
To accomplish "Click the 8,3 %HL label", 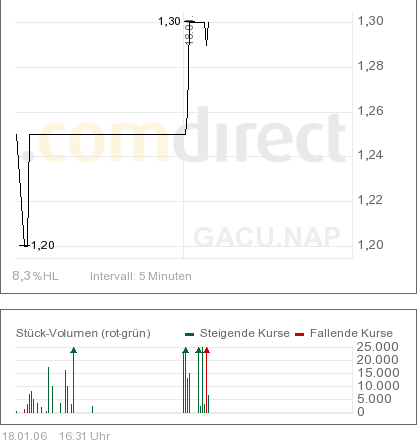I will (x=35, y=276).
